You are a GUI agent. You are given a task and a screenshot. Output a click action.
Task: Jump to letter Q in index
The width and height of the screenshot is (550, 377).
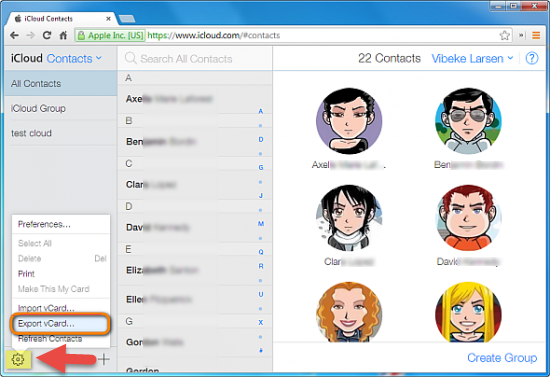(261, 252)
